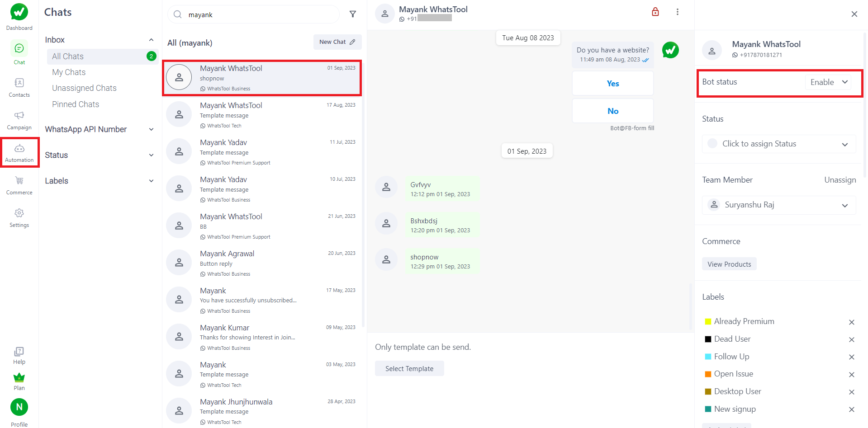Click the Yes reply button

click(613, 84)
